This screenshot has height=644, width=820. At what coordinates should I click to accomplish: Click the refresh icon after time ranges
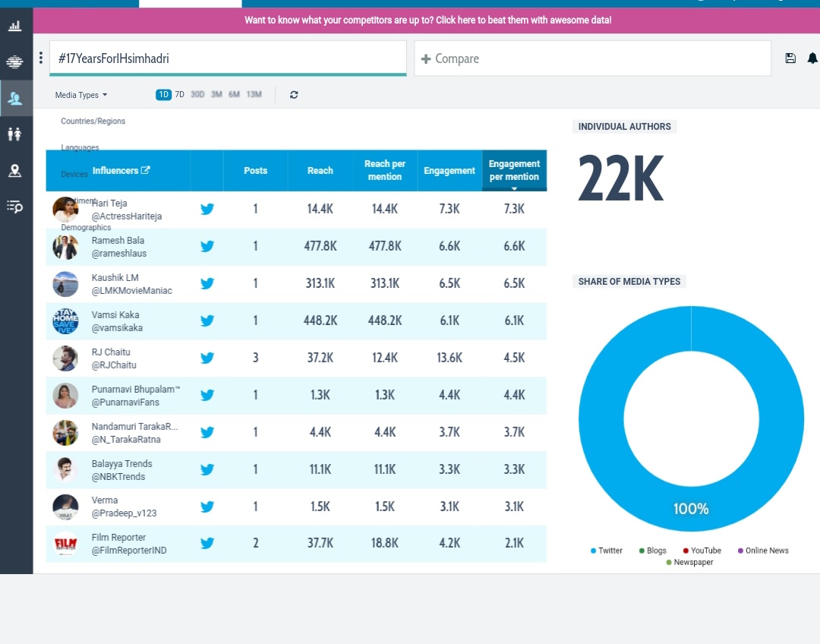[294, 95]
